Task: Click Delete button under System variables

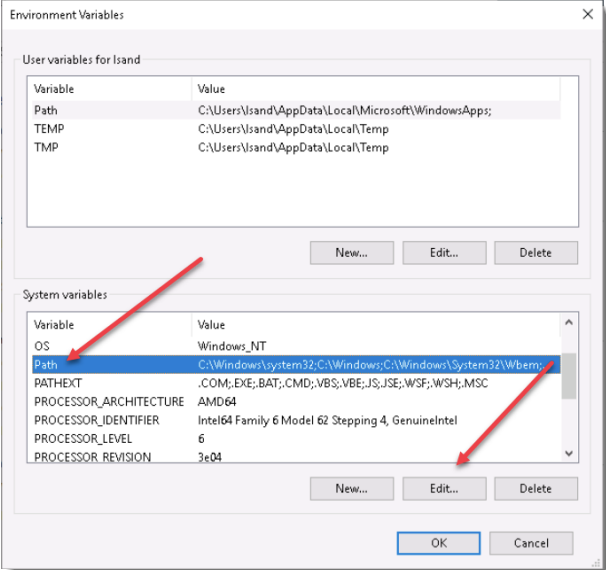Action: (536, 488)
